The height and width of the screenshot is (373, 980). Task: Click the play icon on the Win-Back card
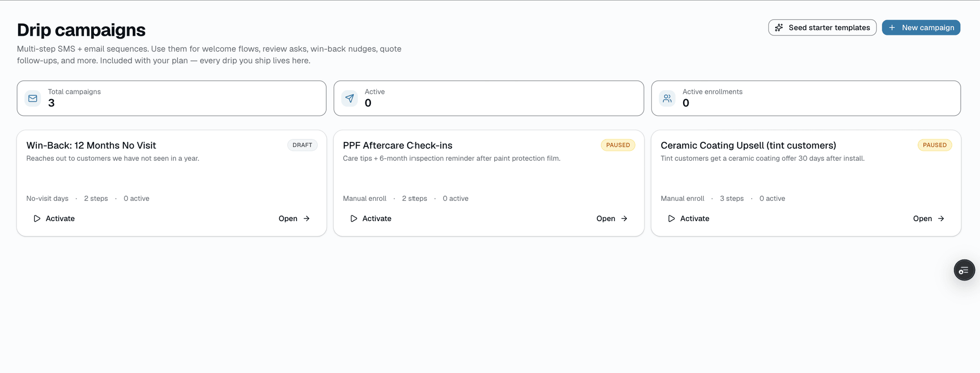click(x=37, y=218)
